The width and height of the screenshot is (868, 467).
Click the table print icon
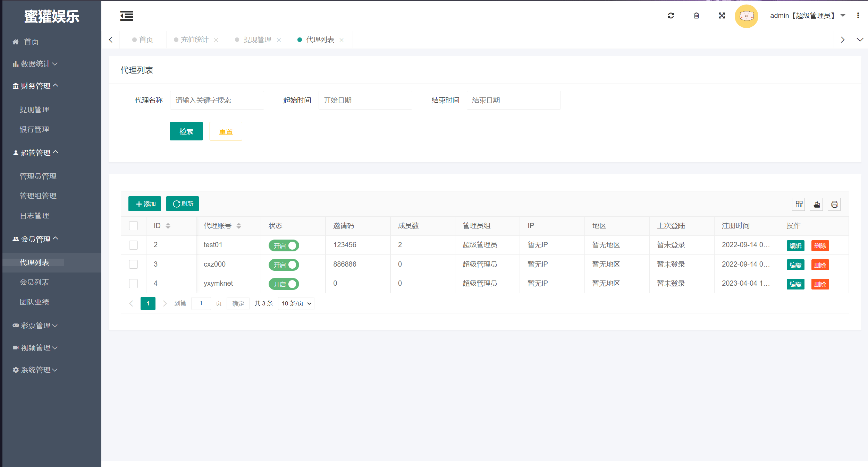(x=834, y=204)
